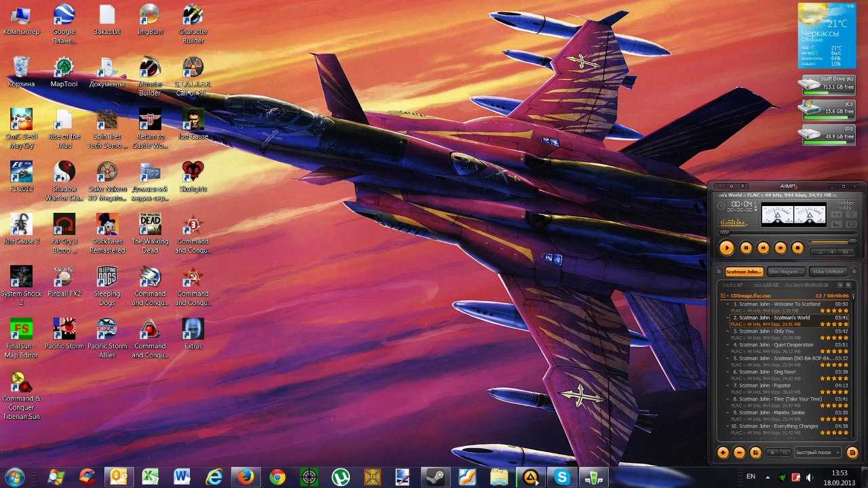Open Firefox from the taskbar
868x488 pixels.
click(x=245, y=477)
